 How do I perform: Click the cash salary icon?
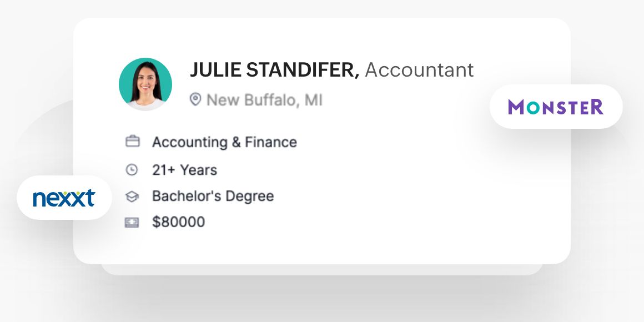click(132, 223)
